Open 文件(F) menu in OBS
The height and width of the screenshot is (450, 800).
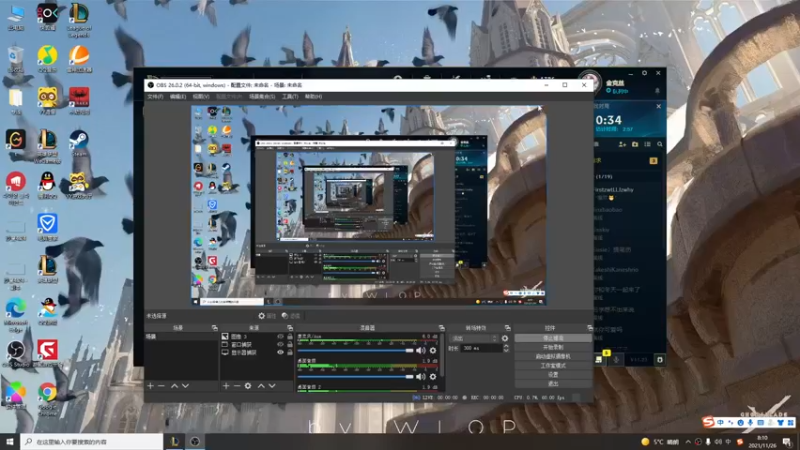(155, 96)
